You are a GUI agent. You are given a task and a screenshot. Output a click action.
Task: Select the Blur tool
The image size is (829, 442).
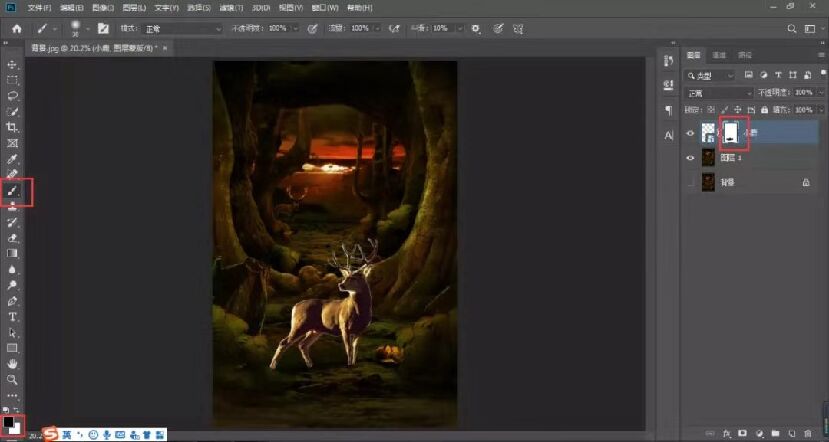12,270
